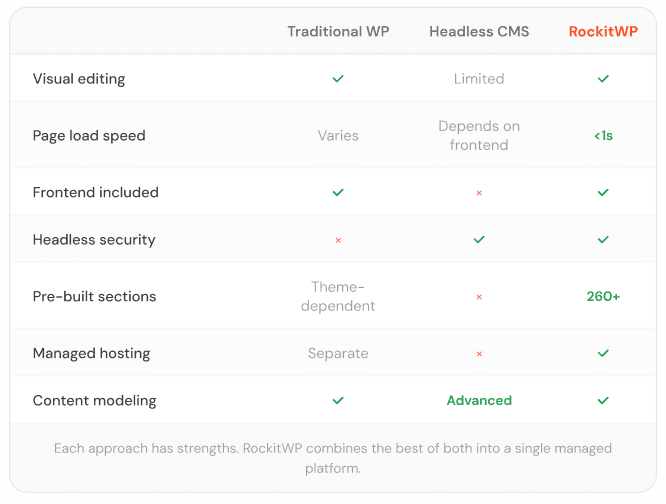Click the Page load speed row label
The width and height of the screenshot is (666, 504).
tap(89, 136)
